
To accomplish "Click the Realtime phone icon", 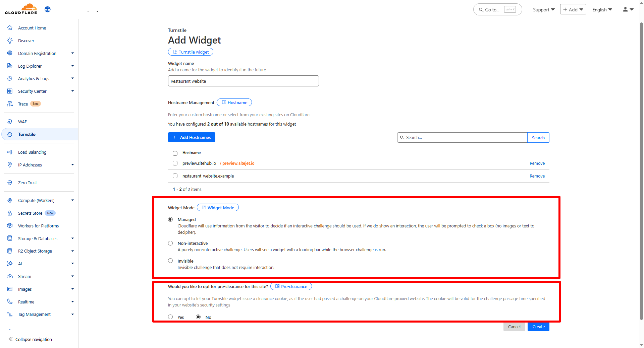I will [10, 302].
